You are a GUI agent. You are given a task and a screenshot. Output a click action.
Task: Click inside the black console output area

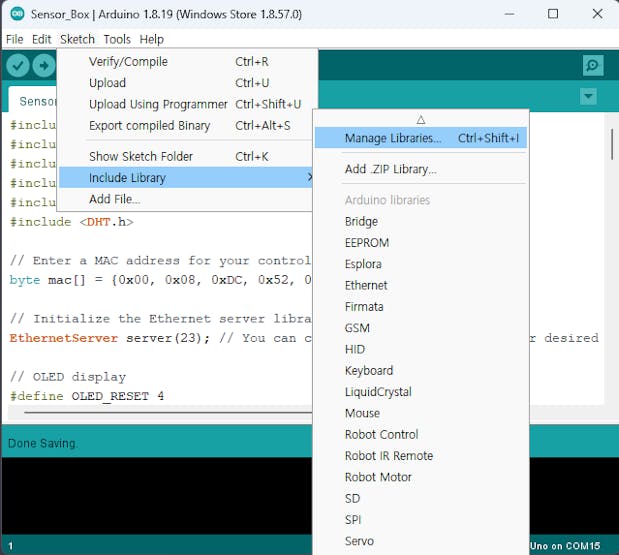tap(157, 496)
